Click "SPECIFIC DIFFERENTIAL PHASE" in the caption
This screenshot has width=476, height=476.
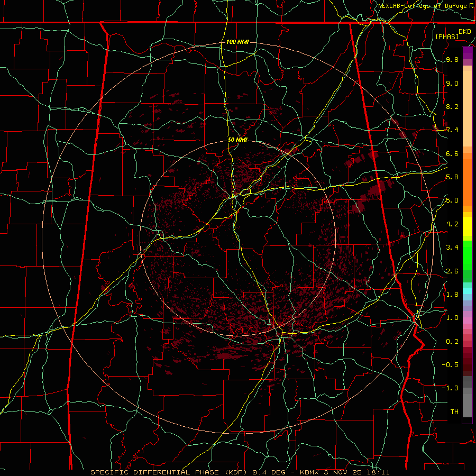click(154, 472)
